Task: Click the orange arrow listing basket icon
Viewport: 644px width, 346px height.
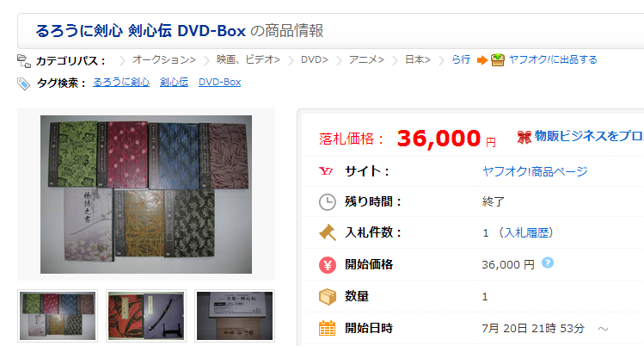Action: pyautogui.click(x=491, y=60)
